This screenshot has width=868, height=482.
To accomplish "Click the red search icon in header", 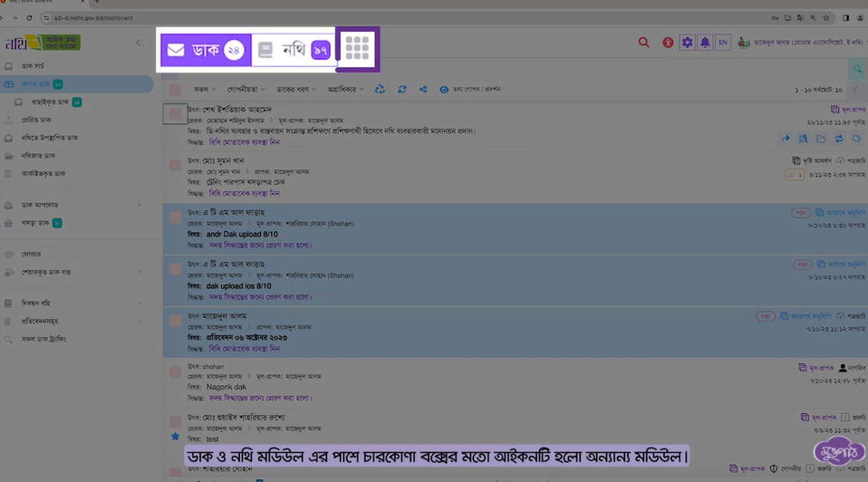I will pyautogui.click(x=643, y=43).
